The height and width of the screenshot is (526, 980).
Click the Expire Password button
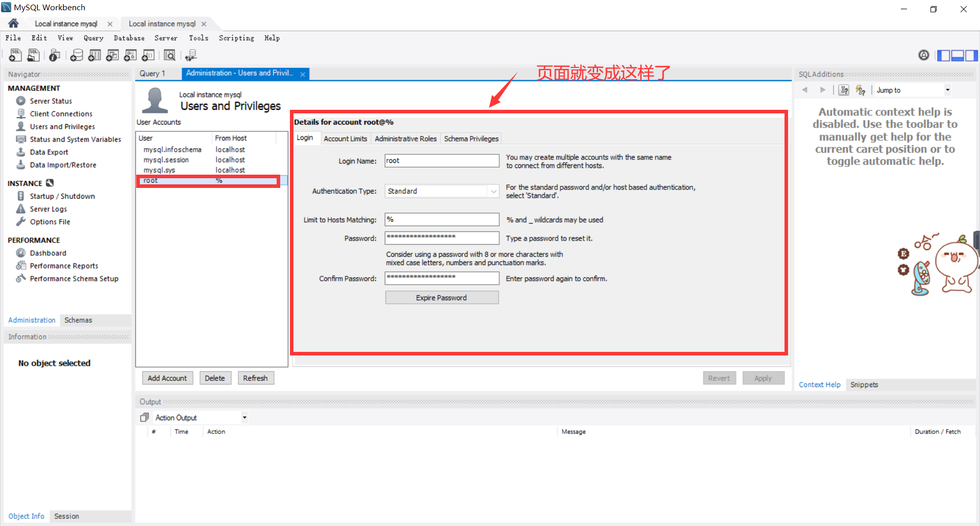tap(442, 298)
